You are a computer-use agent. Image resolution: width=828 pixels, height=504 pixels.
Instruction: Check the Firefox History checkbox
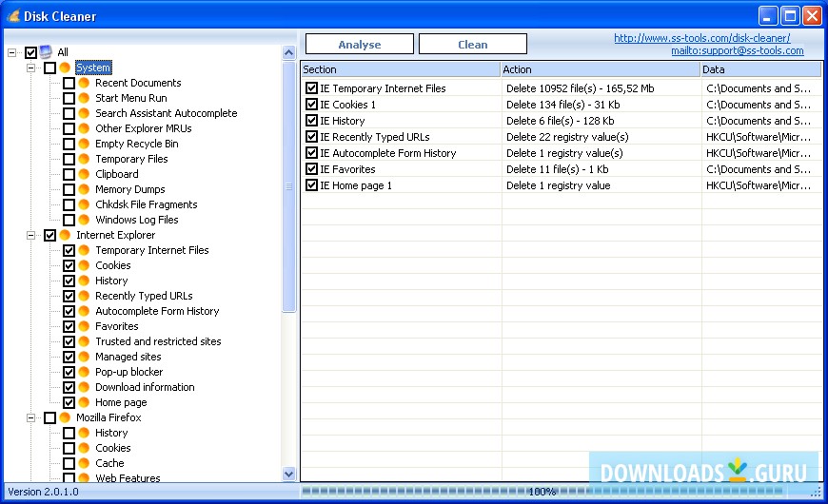click(69, 433)
